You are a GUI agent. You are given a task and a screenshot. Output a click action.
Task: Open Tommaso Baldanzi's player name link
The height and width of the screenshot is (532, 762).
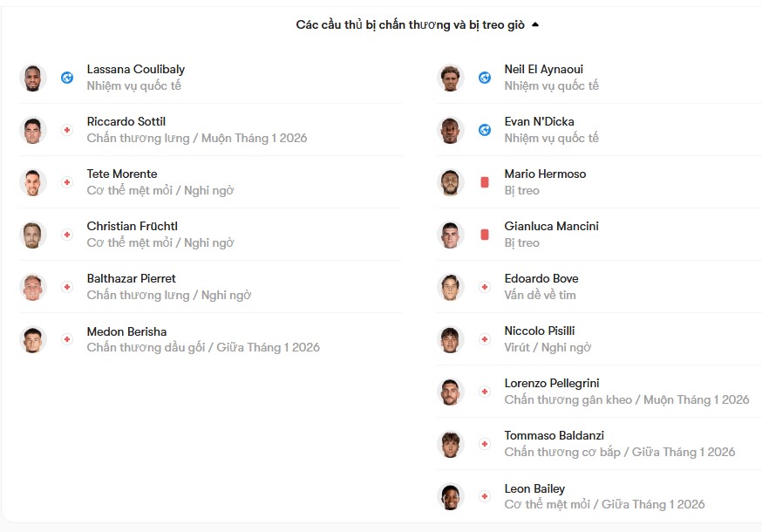tap(554, 435)
